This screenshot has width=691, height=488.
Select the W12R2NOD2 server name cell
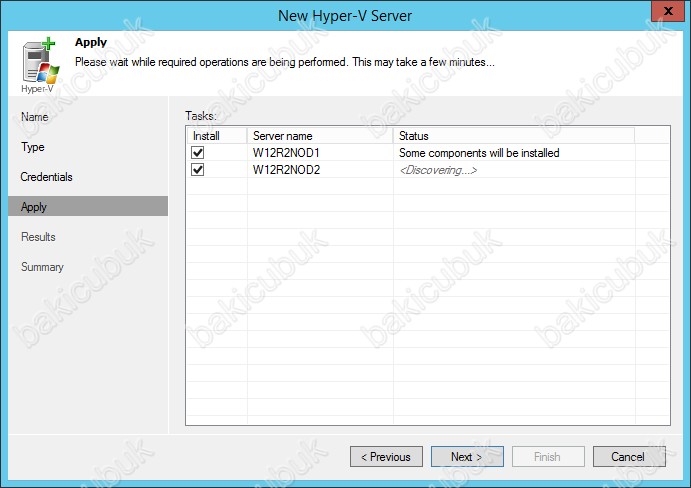(286, 170)
